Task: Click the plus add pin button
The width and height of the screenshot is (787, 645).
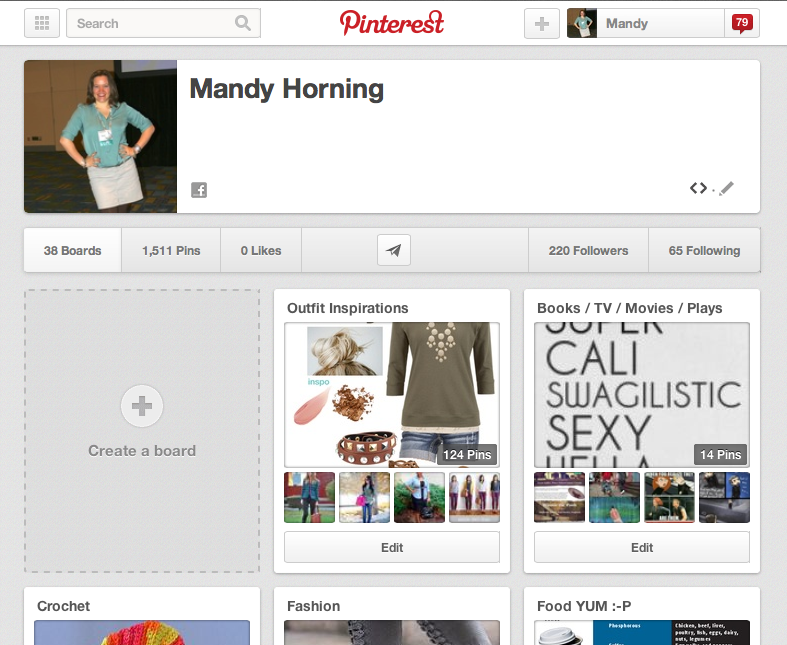Action: tap(542, 24)
